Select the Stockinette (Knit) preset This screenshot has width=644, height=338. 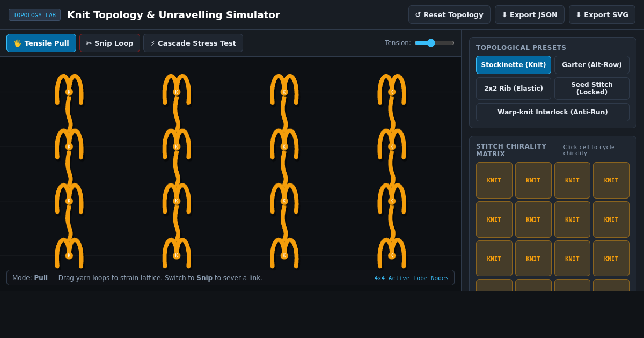(x=513, y=65)
